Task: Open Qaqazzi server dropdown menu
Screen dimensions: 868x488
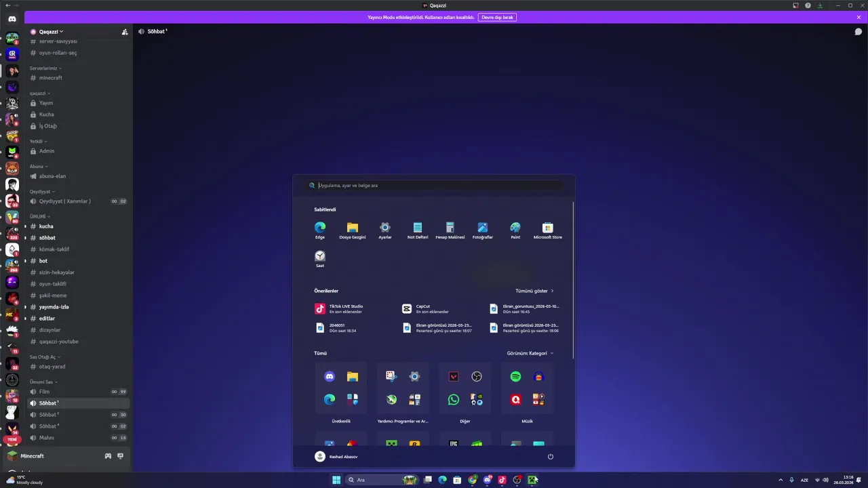Action: pyautogui.click(x=51, y=32)
